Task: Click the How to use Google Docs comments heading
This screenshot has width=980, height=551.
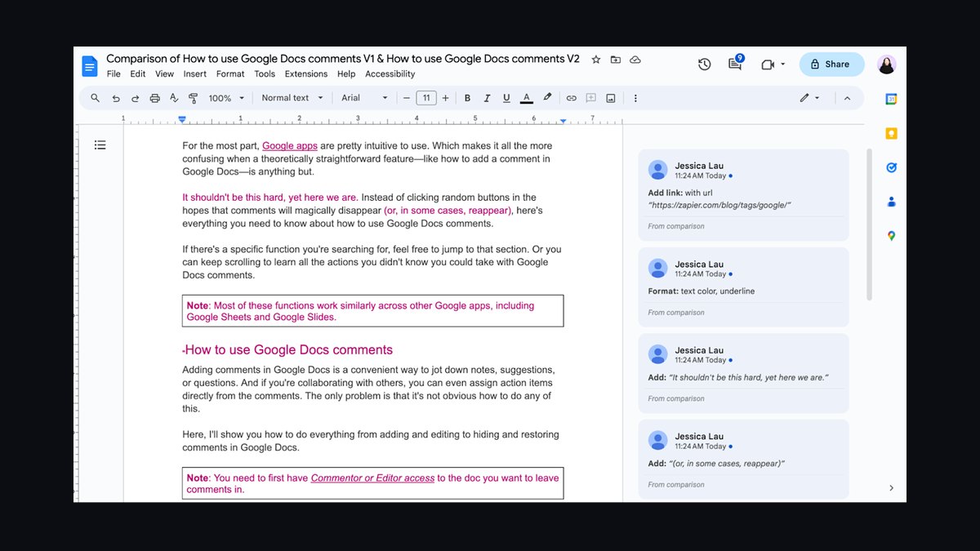Action: click(x=288, y=350)
